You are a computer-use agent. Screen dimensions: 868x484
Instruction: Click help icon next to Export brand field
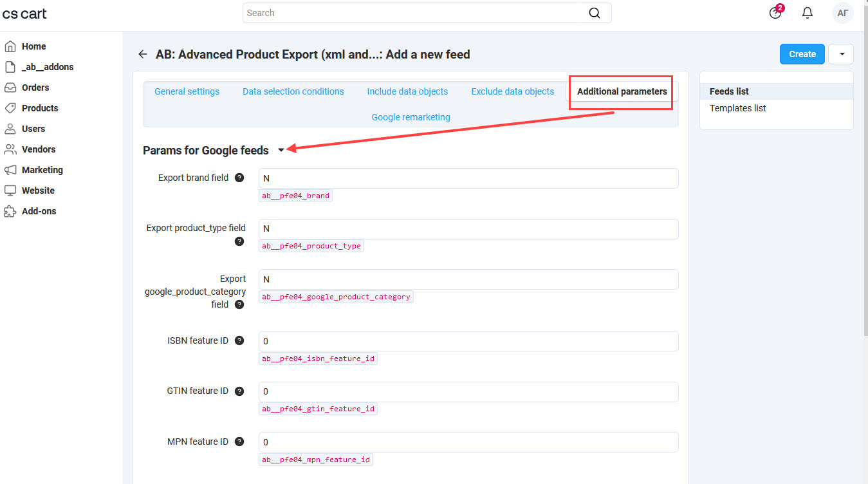click(239, 178)
